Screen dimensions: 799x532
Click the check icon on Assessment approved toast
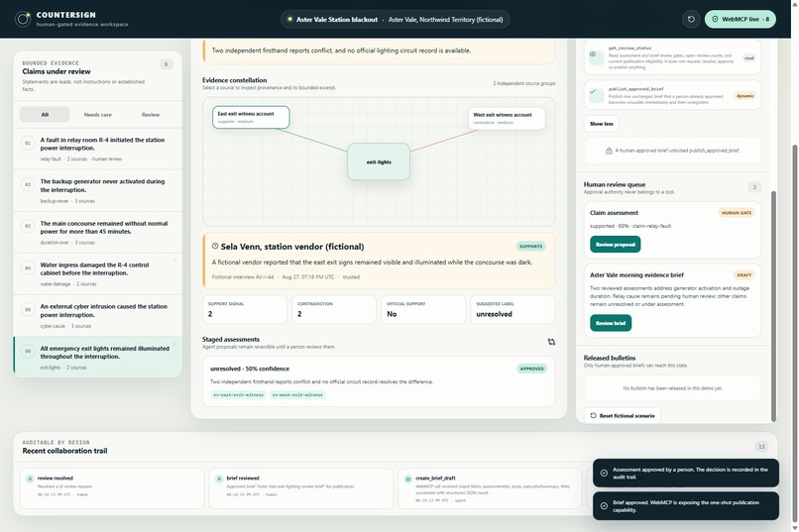coord(604,474)
